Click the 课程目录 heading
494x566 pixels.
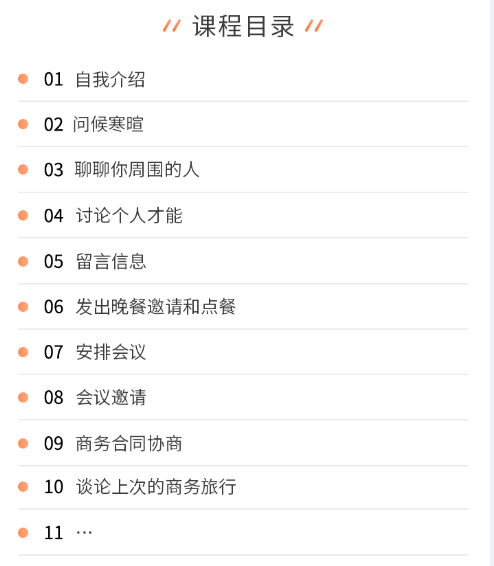click(x=243, y=26)
